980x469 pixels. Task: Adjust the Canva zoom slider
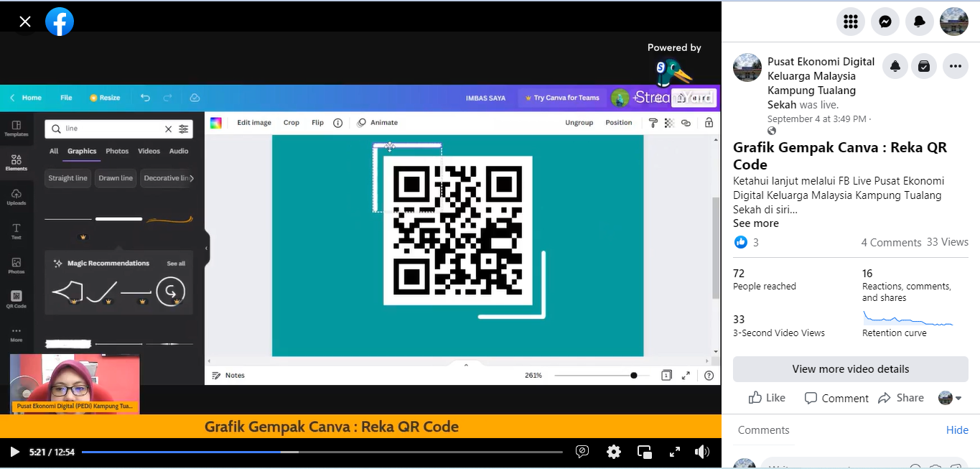pos(602,375)
